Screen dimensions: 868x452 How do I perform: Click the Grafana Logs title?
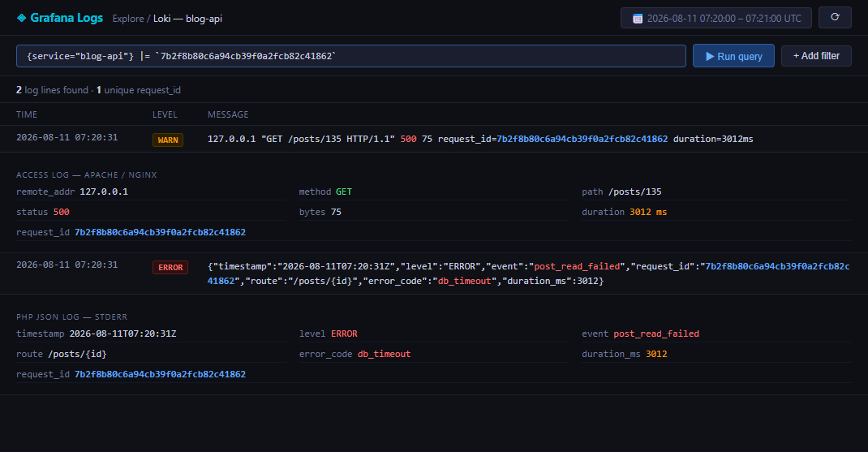[x=67, y=18]
